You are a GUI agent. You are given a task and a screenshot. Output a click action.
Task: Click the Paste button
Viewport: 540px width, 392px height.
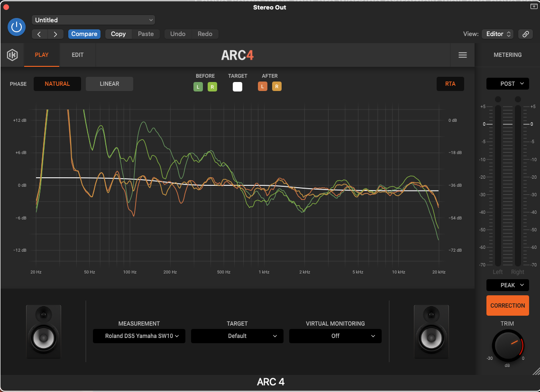[146, 34]
